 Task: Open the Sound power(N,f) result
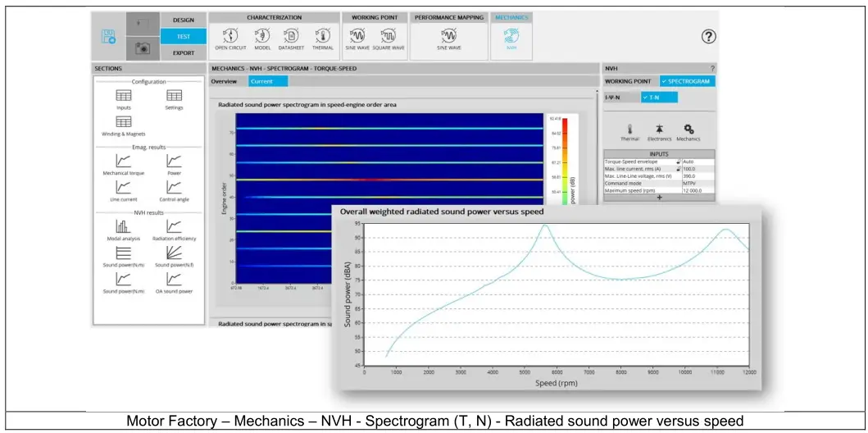(x=174, y=257)
